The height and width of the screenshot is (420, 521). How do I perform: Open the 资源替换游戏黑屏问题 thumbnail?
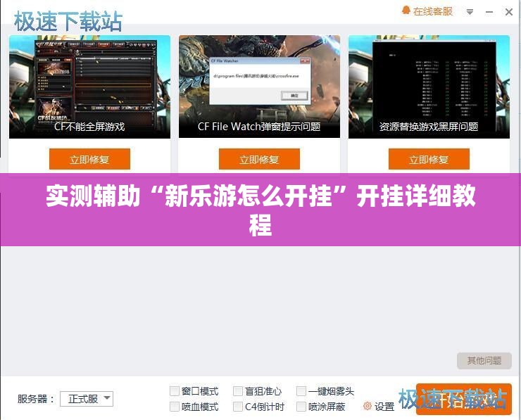[x=429, y=87]
